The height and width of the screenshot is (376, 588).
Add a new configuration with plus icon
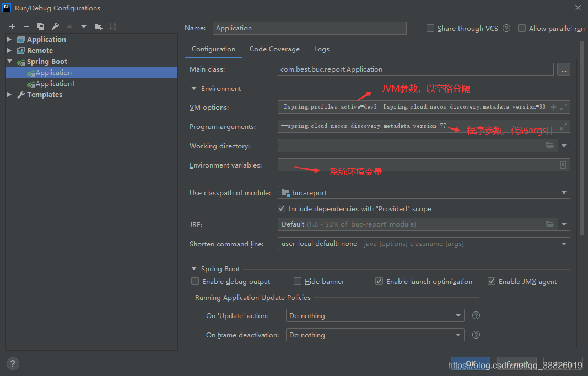point(12,26)
